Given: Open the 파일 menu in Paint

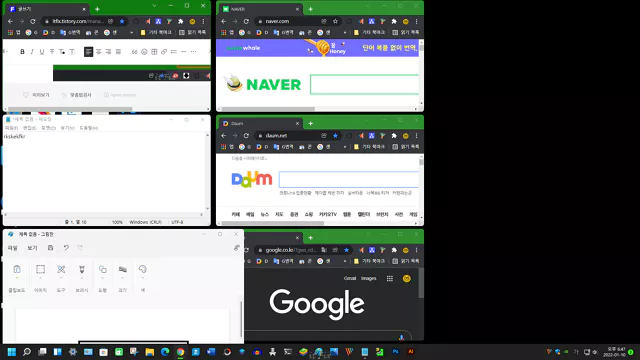Looking at the screenshot, I should (13, 248).
